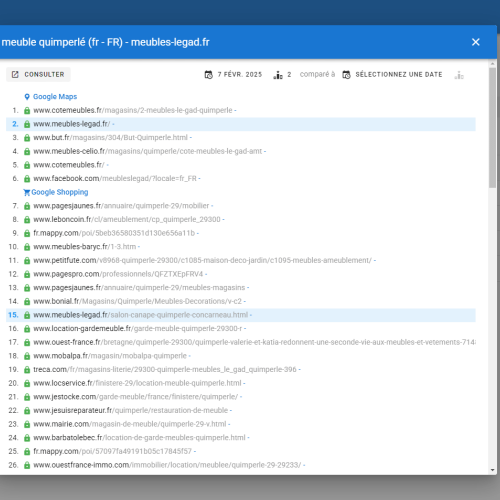Image resolution: width=500 pixels, height=500 pixels.
Task: Close the meuble quimperlé dialog
Action: (476, 42)
